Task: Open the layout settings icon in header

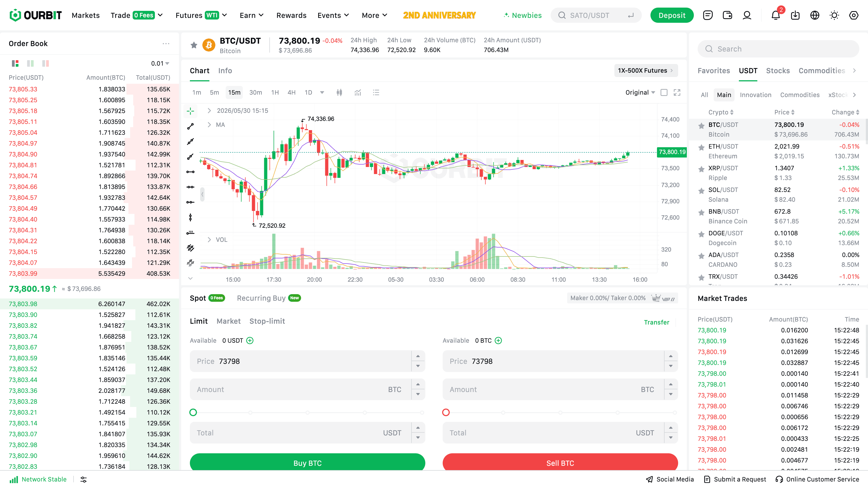Action: 854,15
